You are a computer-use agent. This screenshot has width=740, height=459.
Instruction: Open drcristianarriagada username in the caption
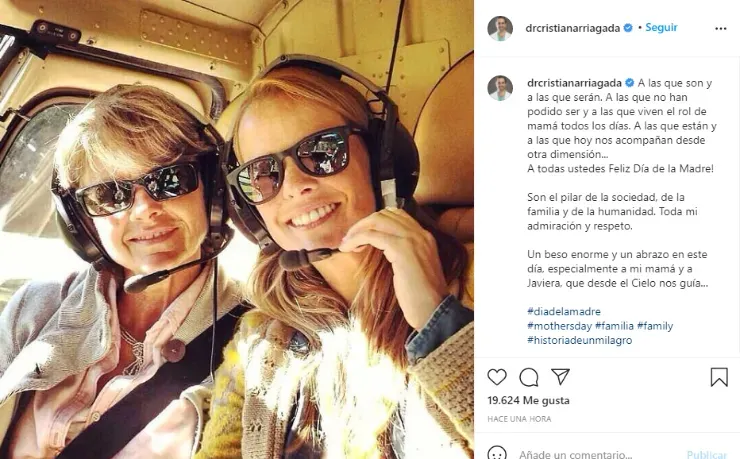574,83
